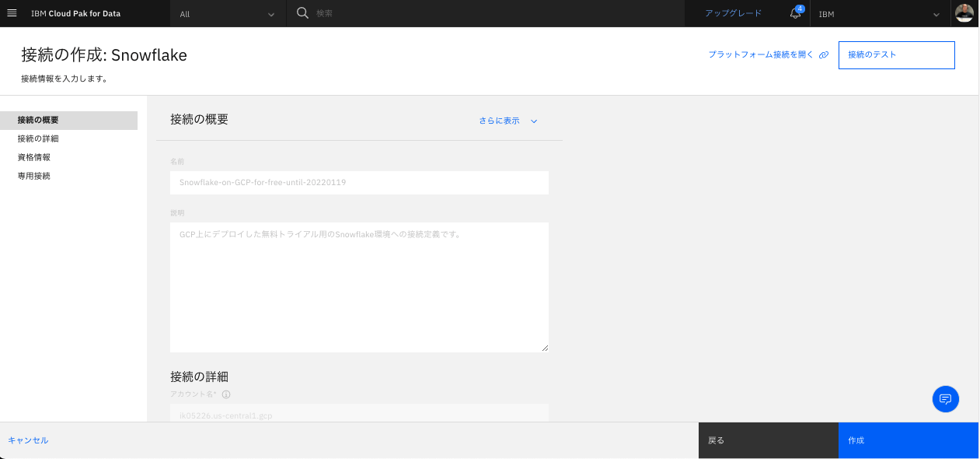The width and height of the screenshot is (980, 459).
Task: Click the キャンセル link
Action: coord(28,440)
